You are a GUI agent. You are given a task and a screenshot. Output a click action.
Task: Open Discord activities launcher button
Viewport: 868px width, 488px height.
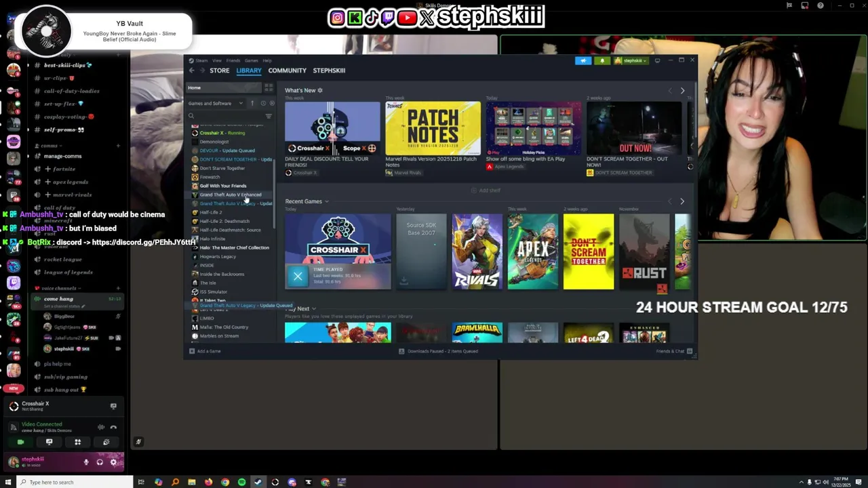pyautogui.click(x=77, y=442)
